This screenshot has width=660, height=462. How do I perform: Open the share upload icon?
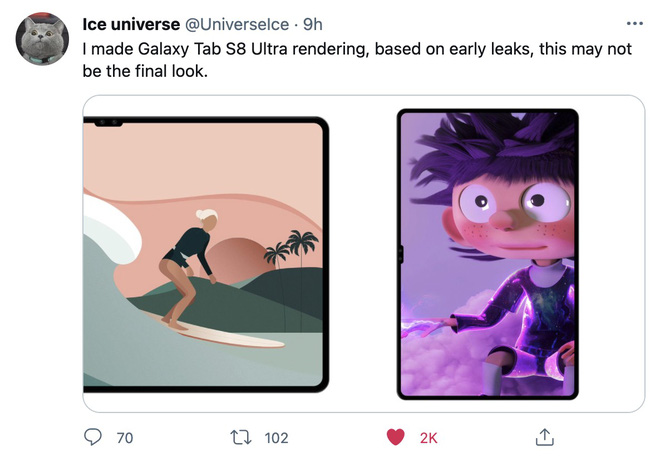click(545, 437)
